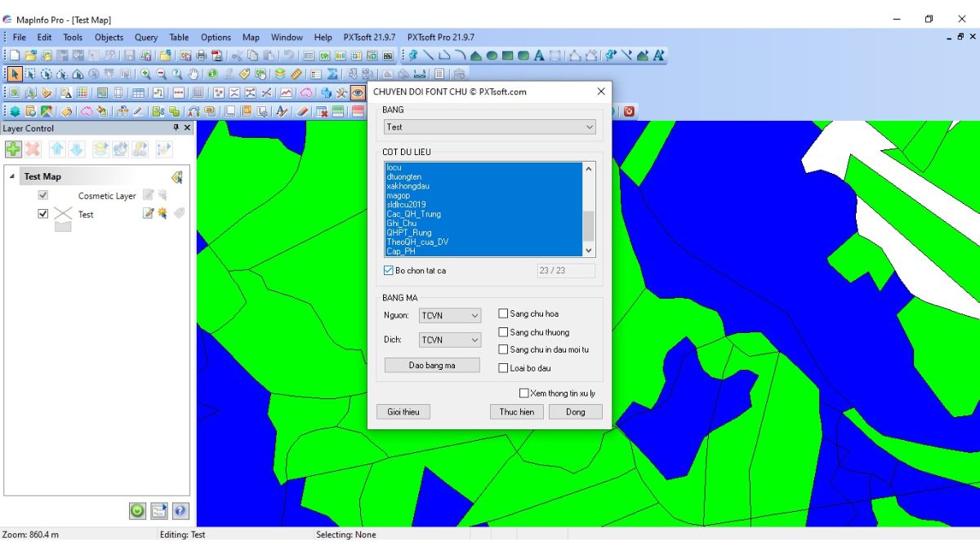Click the green plus Add Layers icon
The image size is (980, 551).
(13, 149)
